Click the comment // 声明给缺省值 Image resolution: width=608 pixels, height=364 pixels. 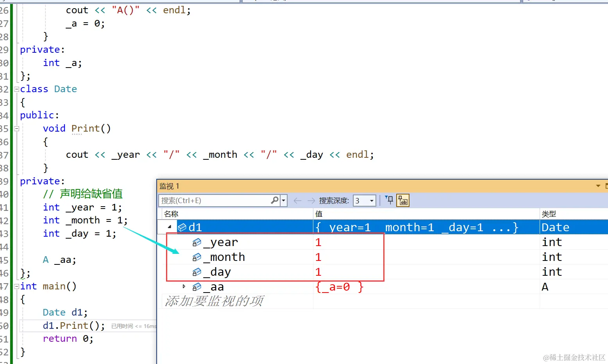coord(83,194)
